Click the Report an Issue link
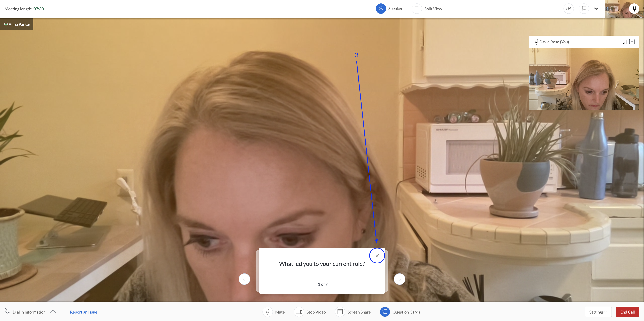 84,312
